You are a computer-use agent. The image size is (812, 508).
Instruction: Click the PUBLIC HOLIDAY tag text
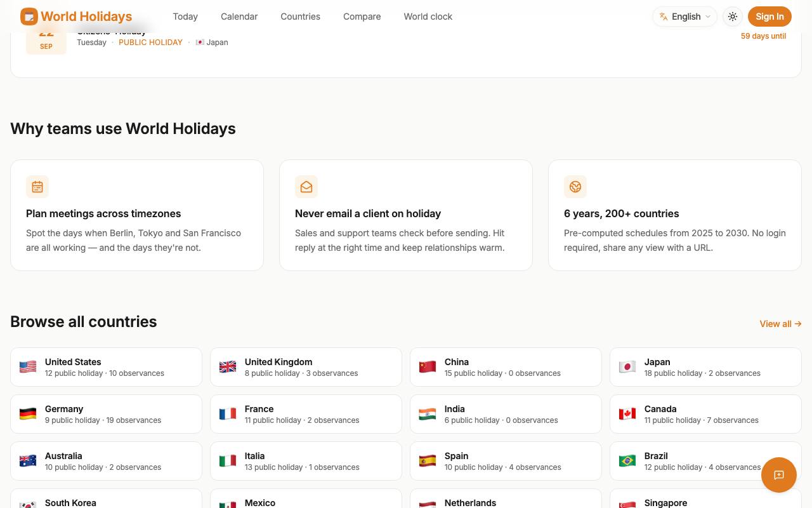click(150, 43)
